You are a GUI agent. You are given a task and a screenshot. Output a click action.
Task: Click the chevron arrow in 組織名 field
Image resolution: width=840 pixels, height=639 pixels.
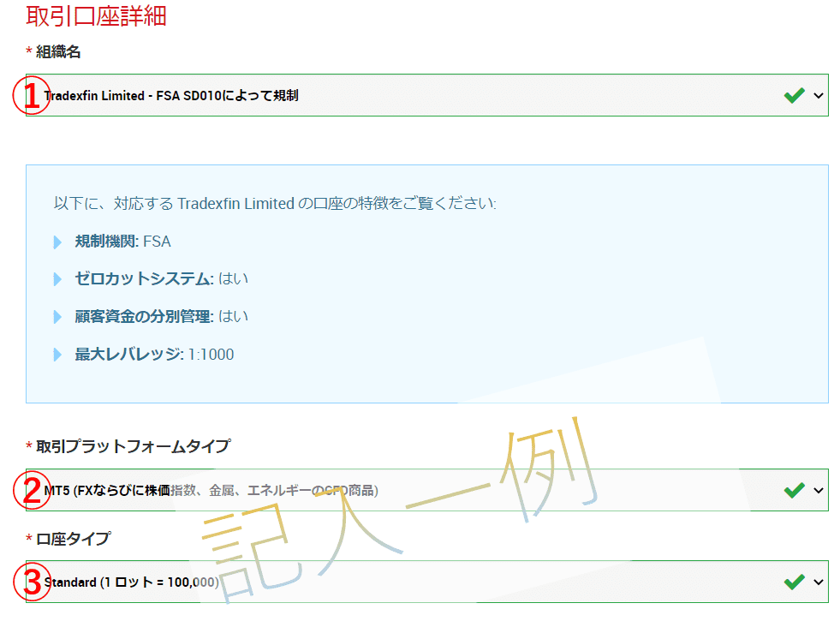818,96
